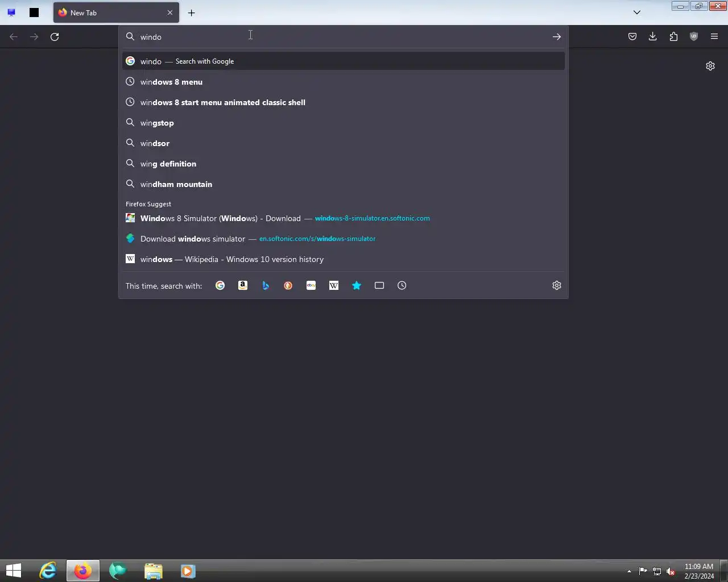728x582 pixels.
Task: Open search settings gear in dropdown
Action: click(x=557, y=285)
